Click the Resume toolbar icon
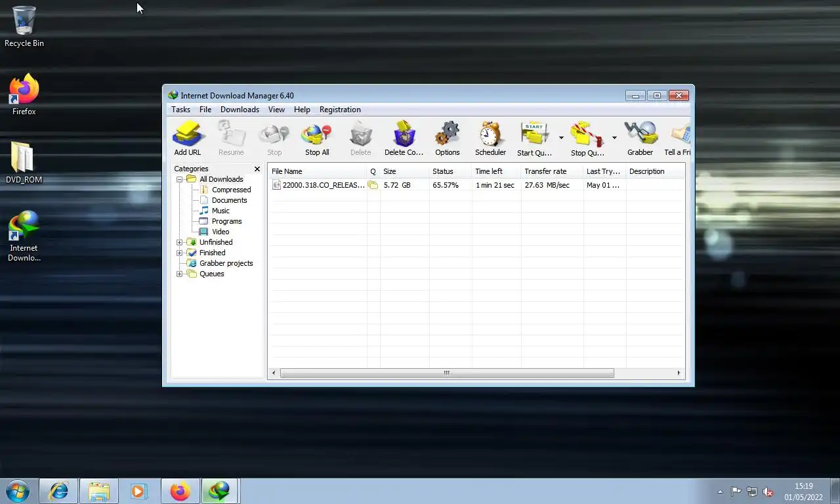Image resolution: width=840 pixels, height=504 pixels. (x=231, y=138)
